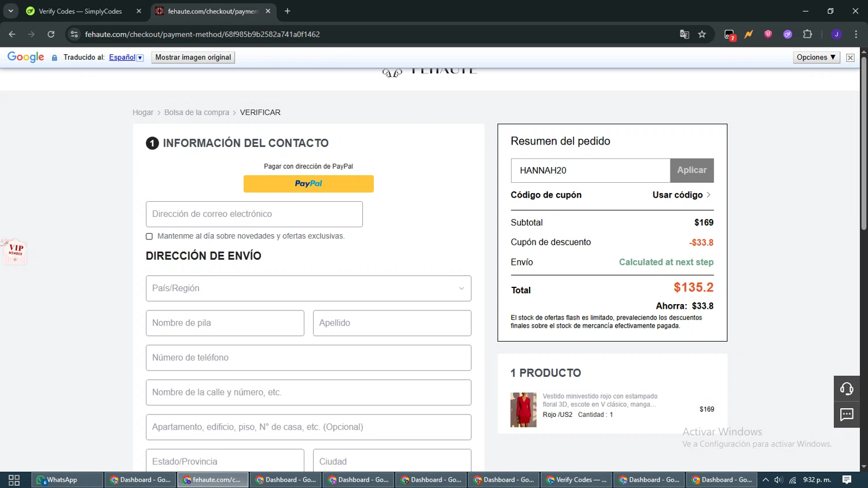Screen dimensions: 868x488
Task: Close the Google Translate bar
Action: tap(850, 57)
